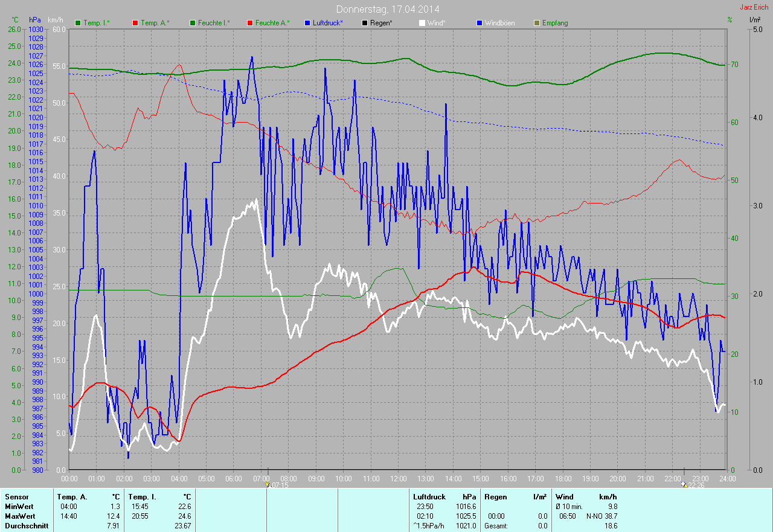773x532 pixels.
Task: Click the wind average value 18.6
Action: (611, 526)
